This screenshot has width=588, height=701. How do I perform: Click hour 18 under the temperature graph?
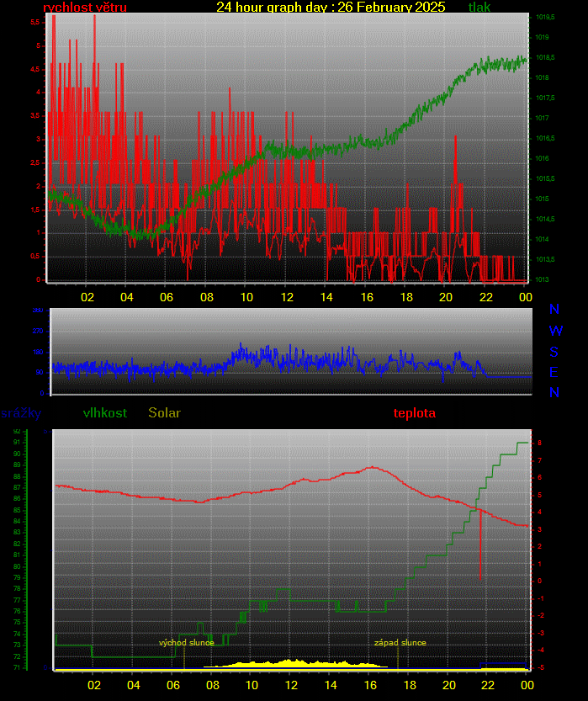tap(410, 685)
